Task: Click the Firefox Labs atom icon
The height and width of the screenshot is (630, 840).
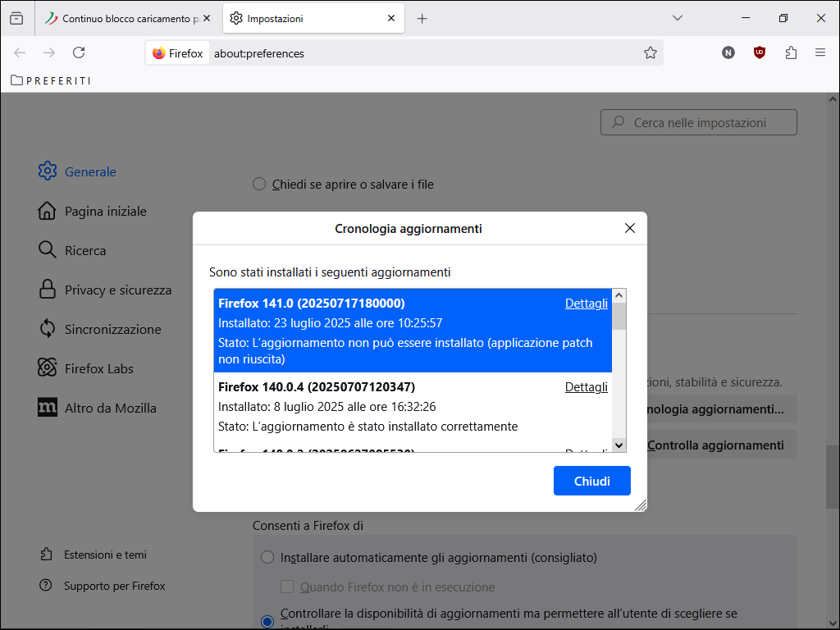Action: 47,367
